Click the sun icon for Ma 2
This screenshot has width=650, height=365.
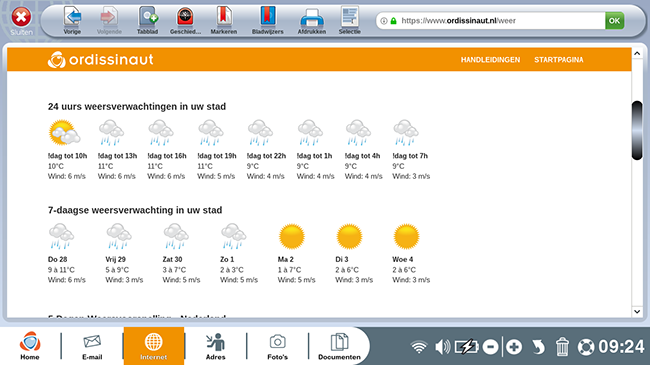coord(292,236)
